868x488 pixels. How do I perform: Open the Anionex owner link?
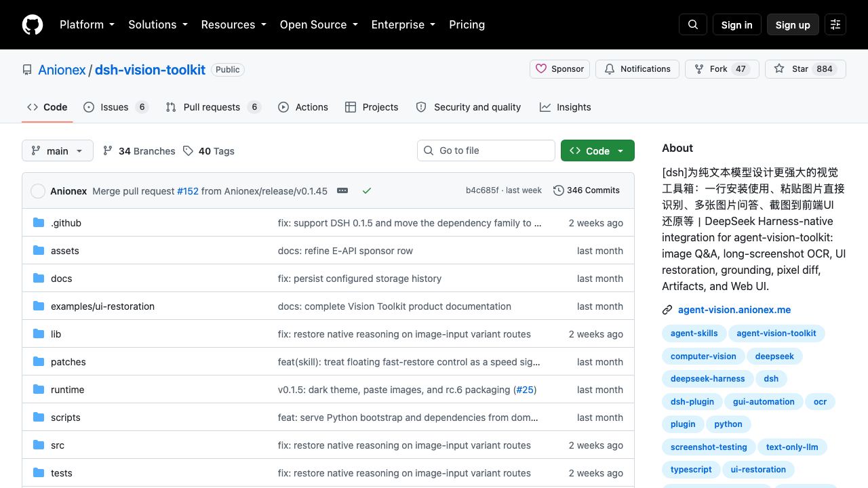(62, 70)
